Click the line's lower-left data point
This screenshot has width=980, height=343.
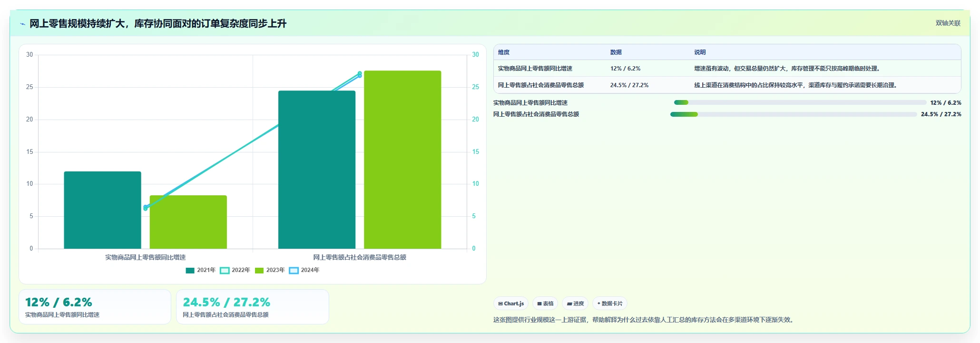click(146, 208)
